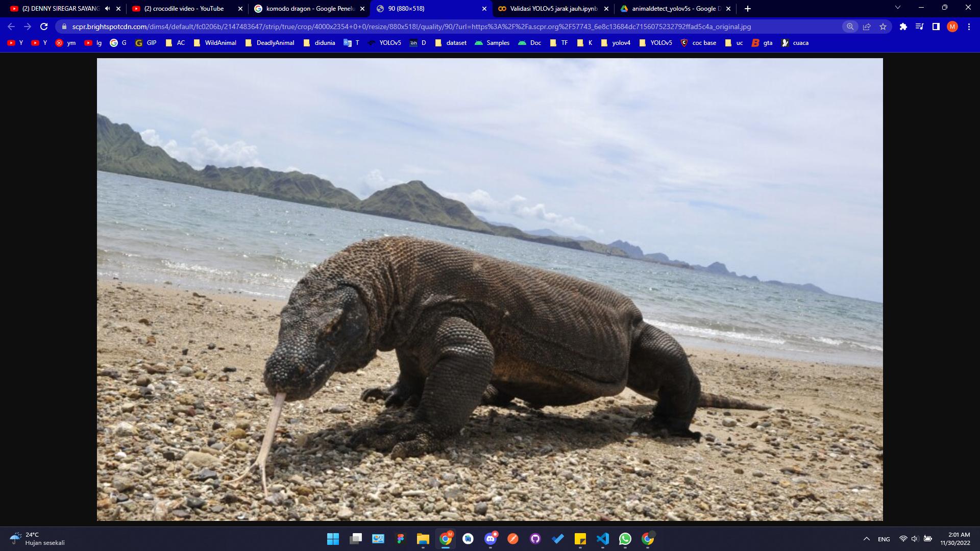Expand the TF bookmark folder
980x551 pixels.
pyautogui.click(x=559, y=43)
